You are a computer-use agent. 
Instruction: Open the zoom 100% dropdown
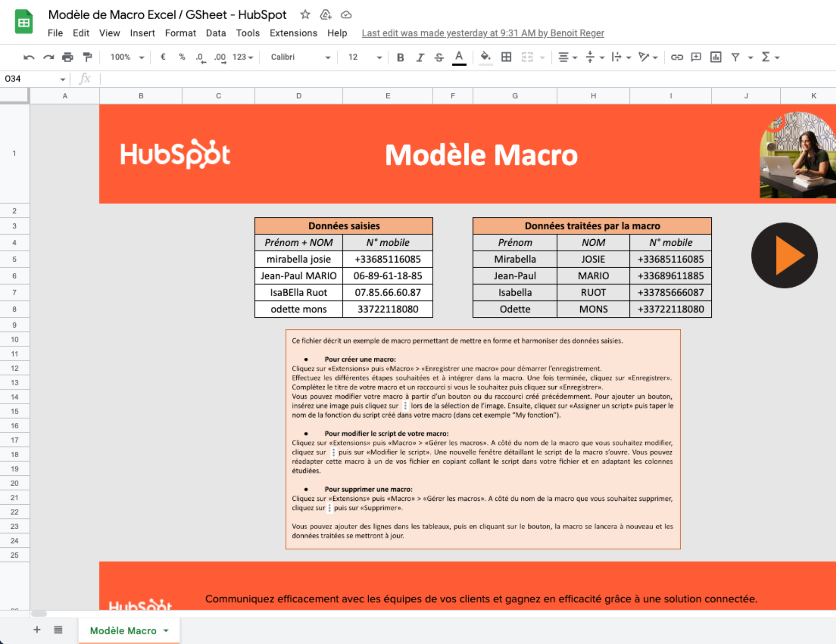(126, 57)
